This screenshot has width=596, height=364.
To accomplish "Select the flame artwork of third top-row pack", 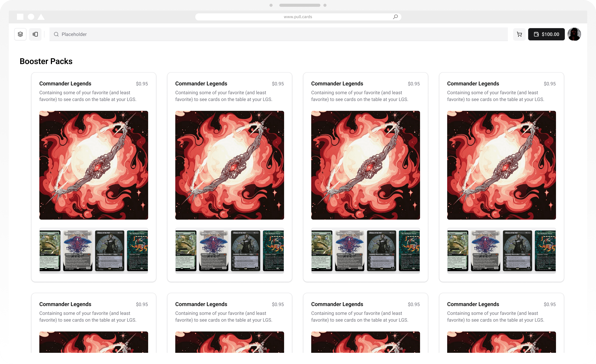I will pyautogui.click(x=366, y=165).
